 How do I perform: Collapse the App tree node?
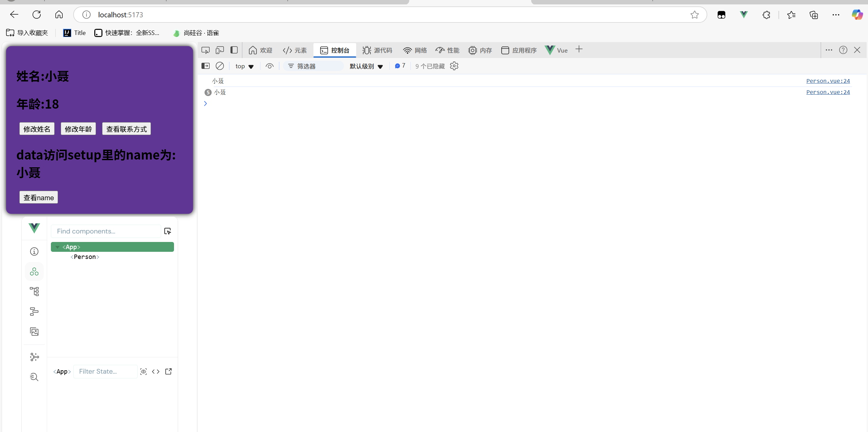pos(58,247)
